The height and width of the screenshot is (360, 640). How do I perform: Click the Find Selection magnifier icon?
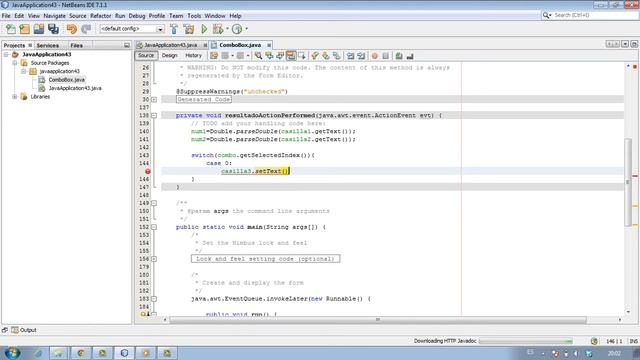258,56
